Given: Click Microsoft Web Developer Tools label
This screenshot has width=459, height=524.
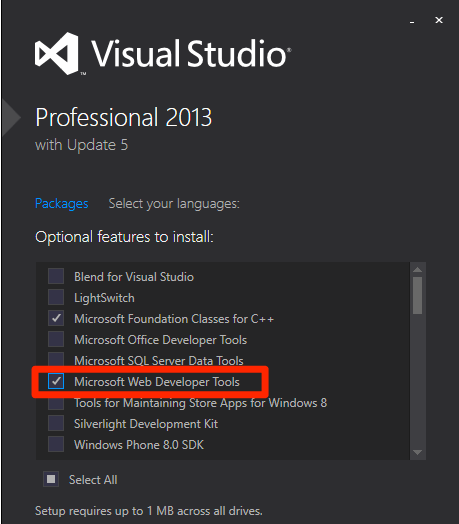Looking at the screenshot, I should [157, 382].
